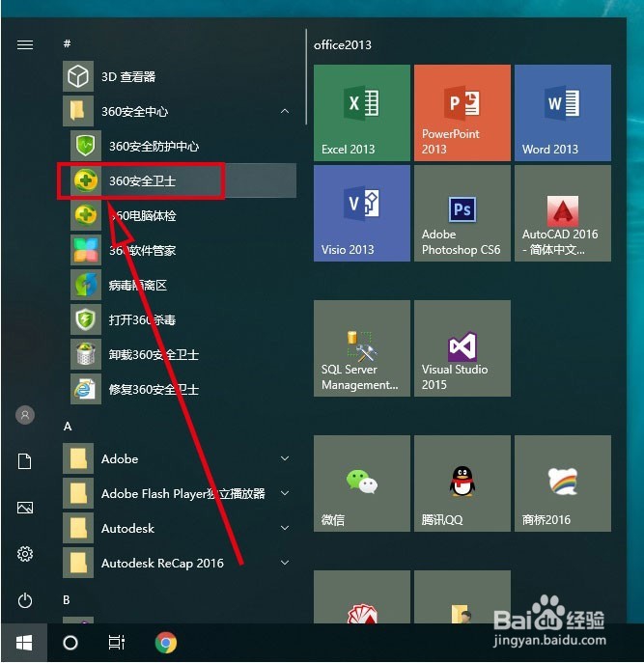Click the 360安全中心 folder icon

pos(78,111)
